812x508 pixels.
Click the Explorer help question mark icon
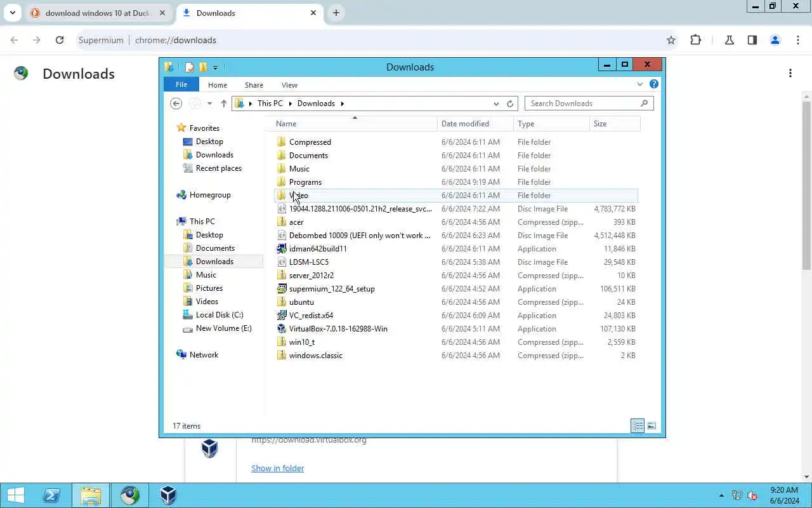pos(654,84)
